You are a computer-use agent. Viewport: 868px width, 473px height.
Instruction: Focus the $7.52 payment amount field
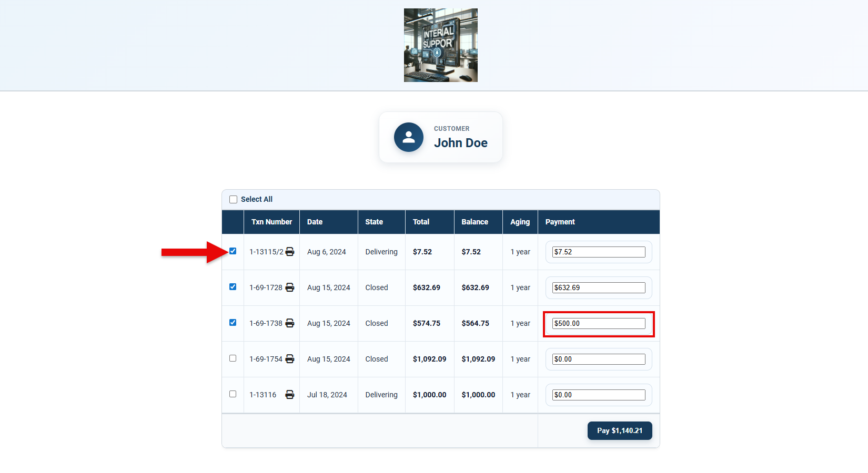click(599, 252)
